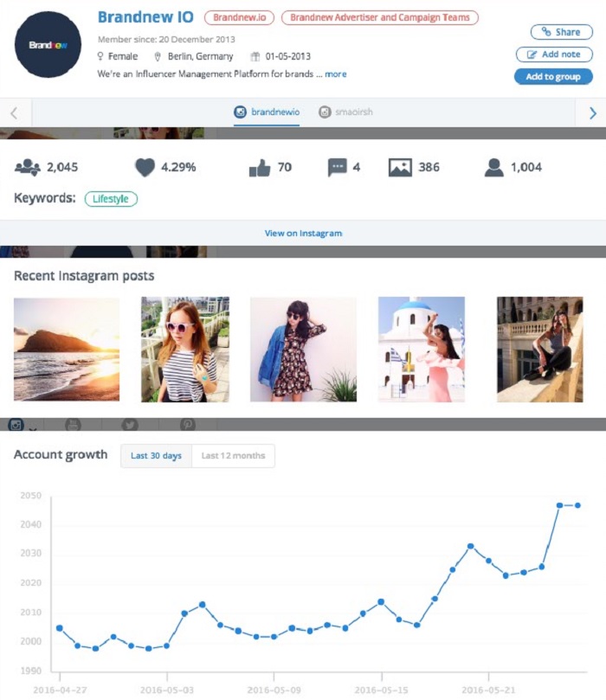The width and height of the screenshot is (606, 700).
Task: Click the Share link icon
Action: pyautogui.click(x=545, y=31)
